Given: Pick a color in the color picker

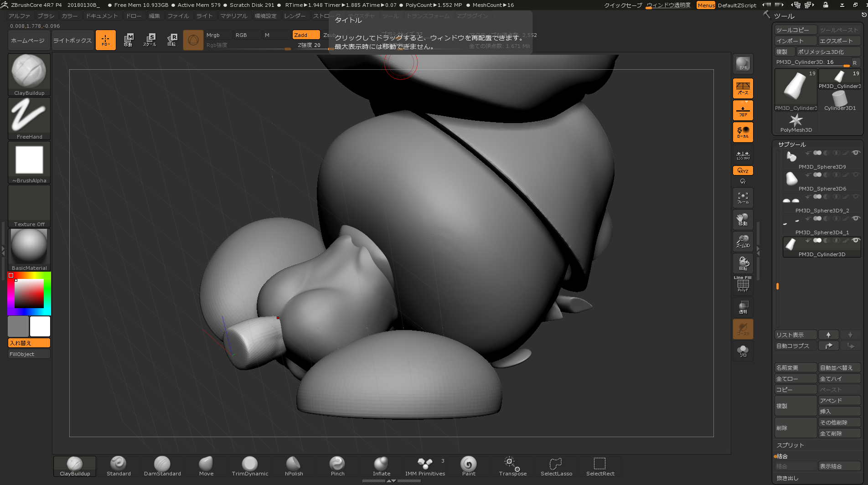Looking at the screenshot, I should (29, 294).
